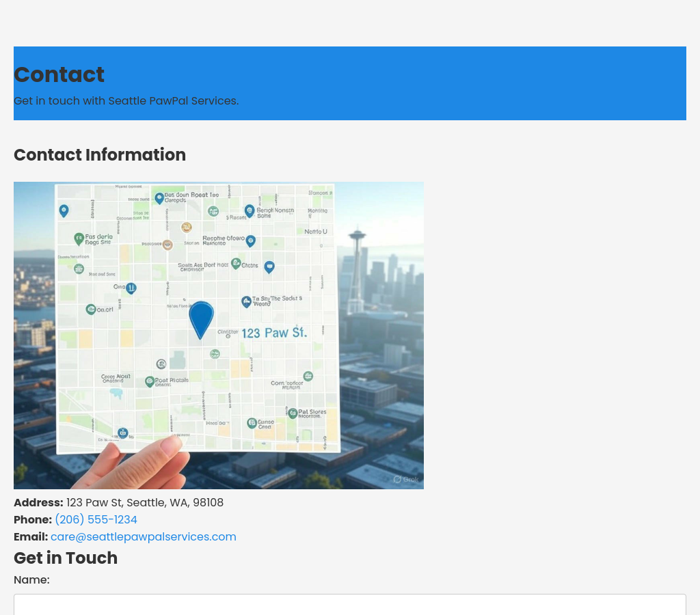The width and height of the screenshot is (700, 615).
Task: Click the Grok watermark on the image
Action: pos(406,479)
